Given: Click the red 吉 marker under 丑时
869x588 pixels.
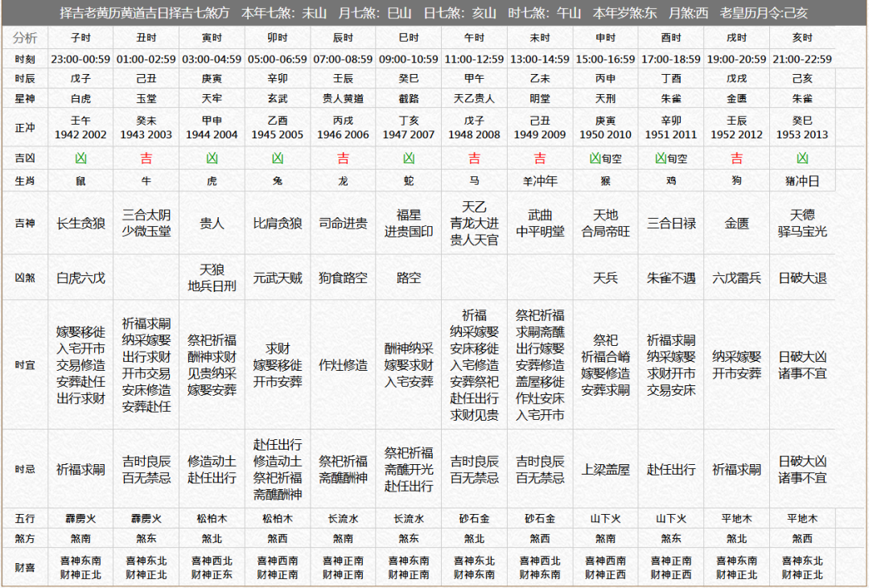Looking at the screenshot, I should [146, 158].
